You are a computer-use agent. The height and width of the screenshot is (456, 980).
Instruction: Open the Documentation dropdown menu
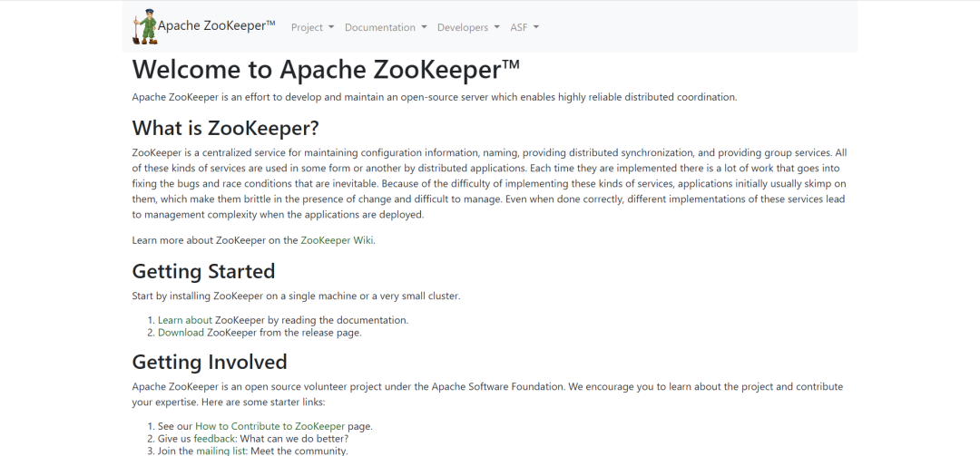[x=386, y=27]
